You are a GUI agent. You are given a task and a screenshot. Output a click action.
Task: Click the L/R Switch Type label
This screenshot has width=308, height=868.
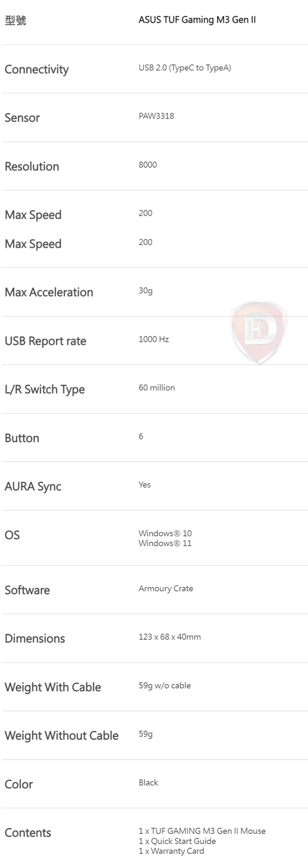coord(45,390)
